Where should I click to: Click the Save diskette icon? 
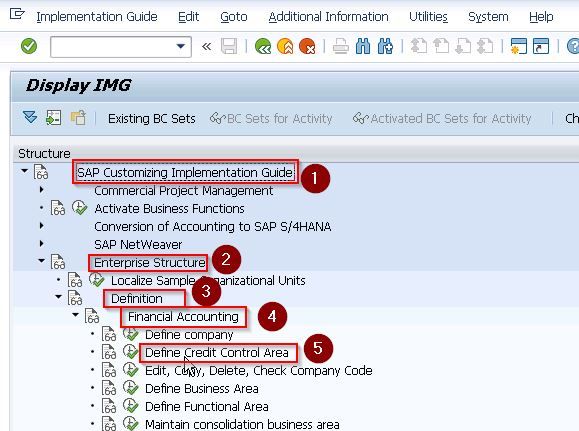click(229, 47)
